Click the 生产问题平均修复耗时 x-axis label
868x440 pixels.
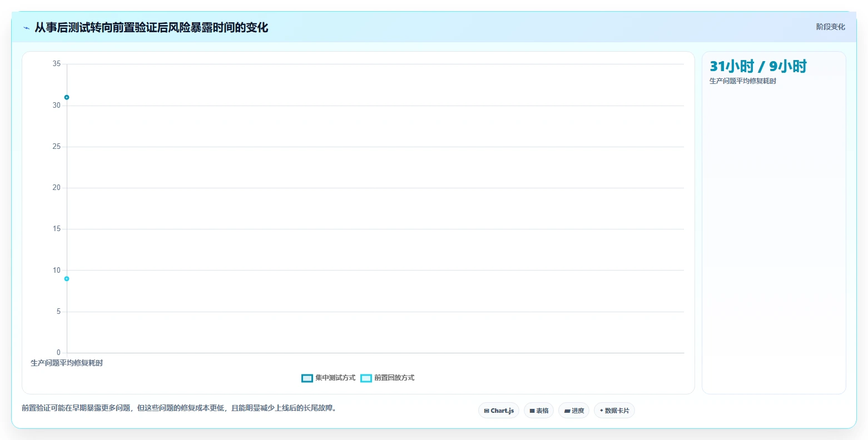coord(67,363)
